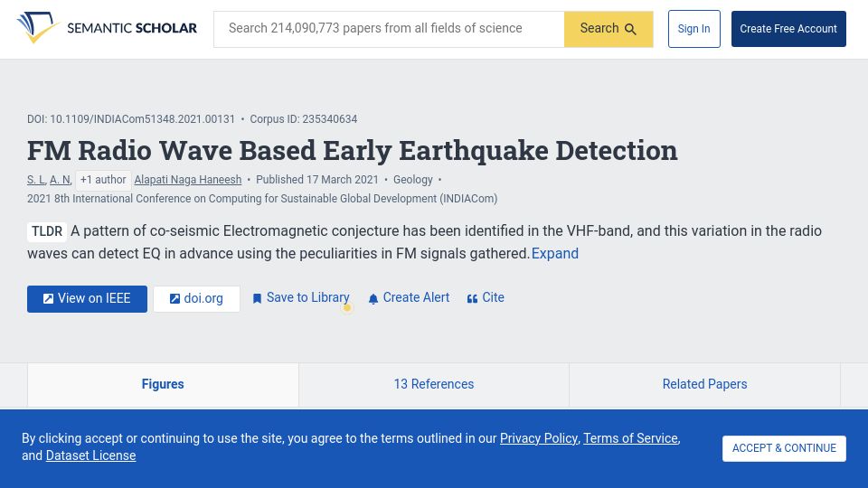Click the DOI identifier text
868x488 pixels.
coord(131,119)
